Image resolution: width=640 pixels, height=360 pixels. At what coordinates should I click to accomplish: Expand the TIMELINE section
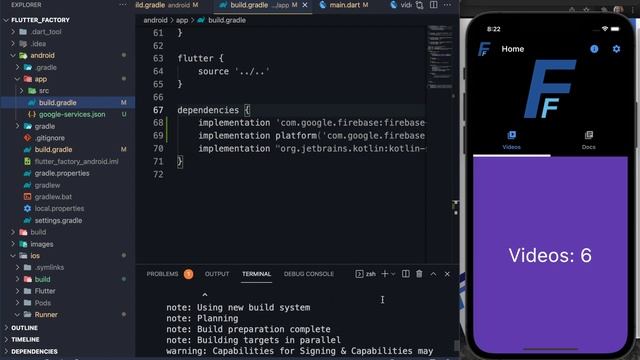[x=25, y=340]
